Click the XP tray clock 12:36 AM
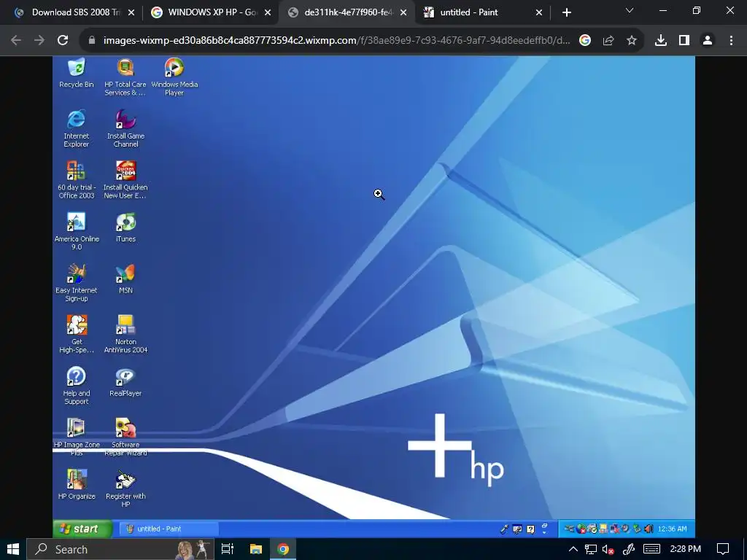747x560 pixels. coord(672,529)
